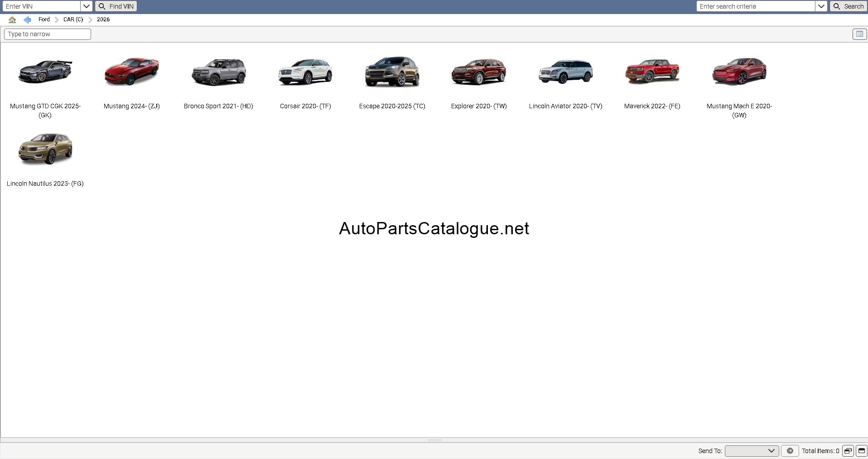The width and height of the screenshot is (868, 459).
Task: Click the 'Escape 2020-2025 (TC)' label
Action: 392,106
